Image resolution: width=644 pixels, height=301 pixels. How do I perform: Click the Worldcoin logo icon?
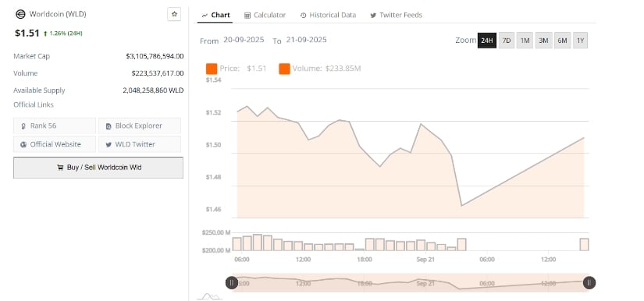pyautogui.click(x=20, y=14)
